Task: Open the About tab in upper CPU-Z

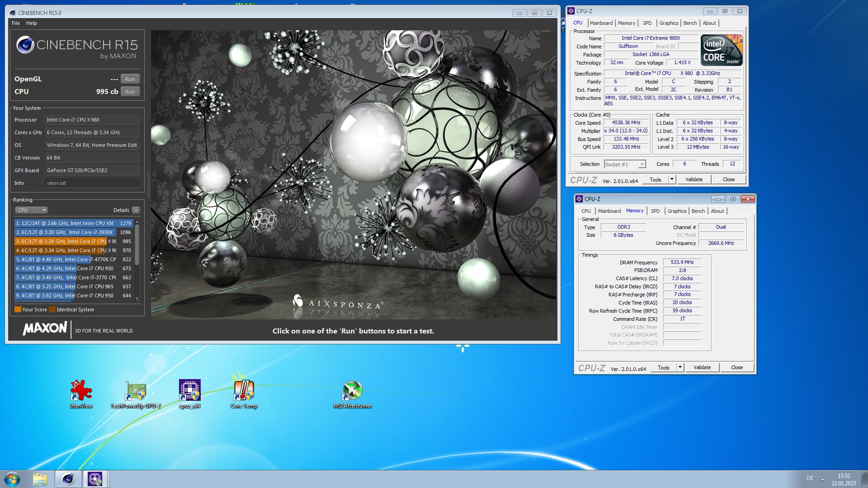Action: pyautogui.click(x=709, y=23)
